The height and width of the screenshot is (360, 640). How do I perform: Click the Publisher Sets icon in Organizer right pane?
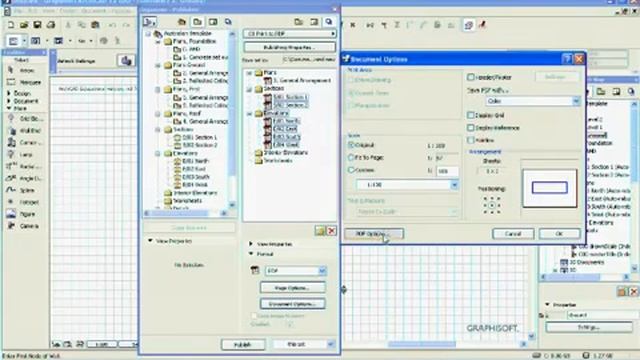(x=329, y=22)
